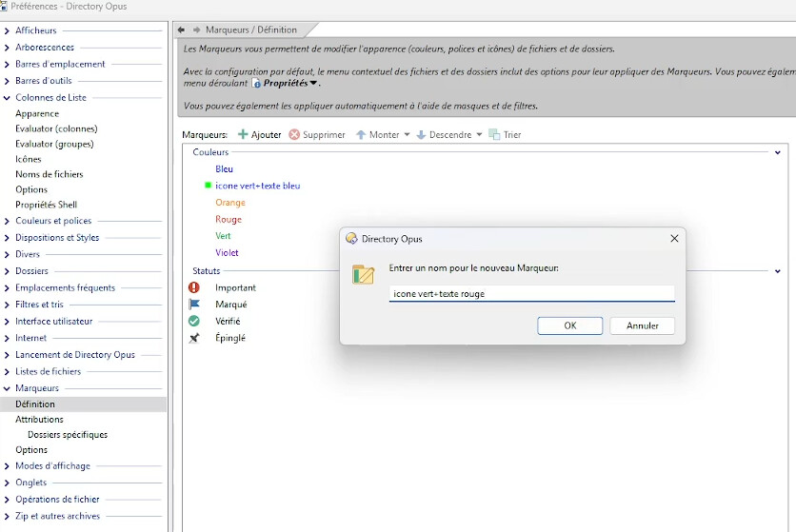This screenshot has height=532, width=796.
Task: Open the Dispositions et Styles category
Action: (57, 238)
